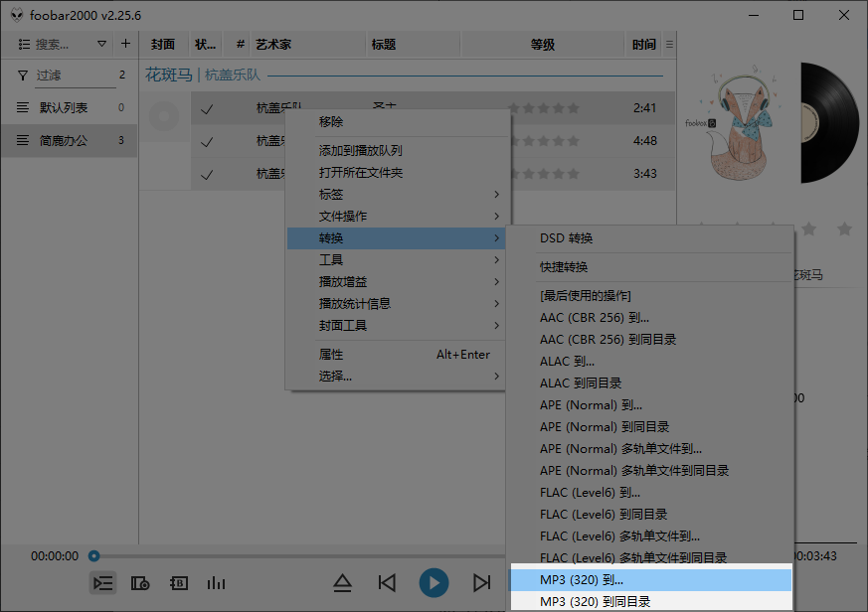Open 属性 from the context menu
Screen dimensions: 868x612
(x=331, y=354)
